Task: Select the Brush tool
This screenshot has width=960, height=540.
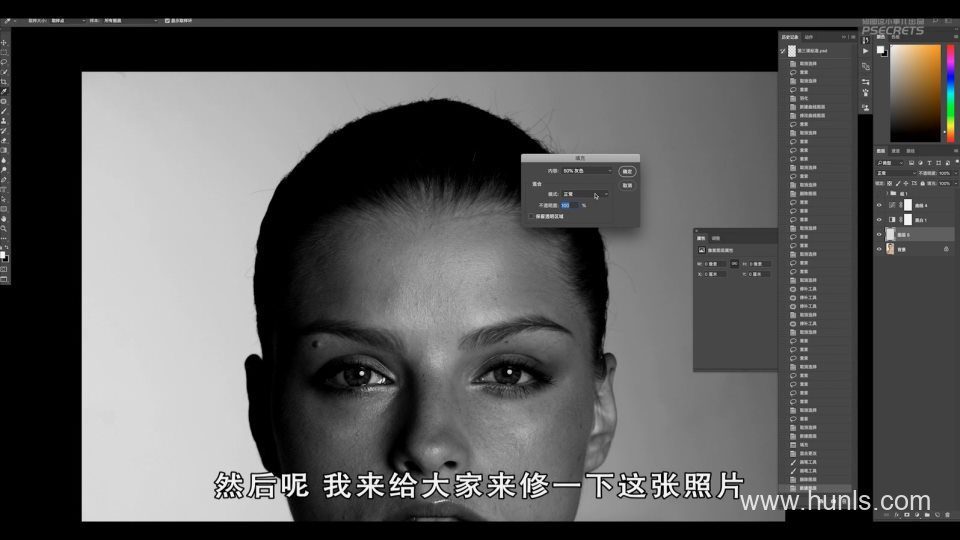Action: [x=4, y=111]
